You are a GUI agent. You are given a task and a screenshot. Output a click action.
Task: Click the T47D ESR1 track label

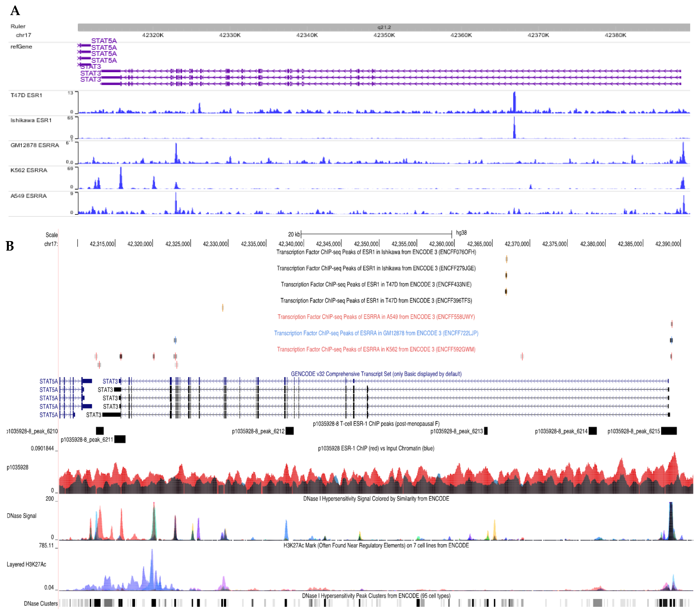tap(26, 95)
